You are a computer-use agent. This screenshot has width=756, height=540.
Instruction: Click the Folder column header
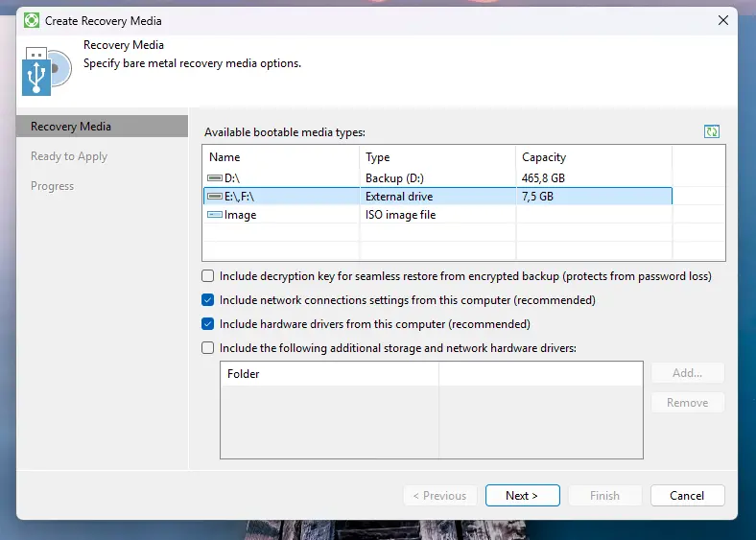[329, 374]
